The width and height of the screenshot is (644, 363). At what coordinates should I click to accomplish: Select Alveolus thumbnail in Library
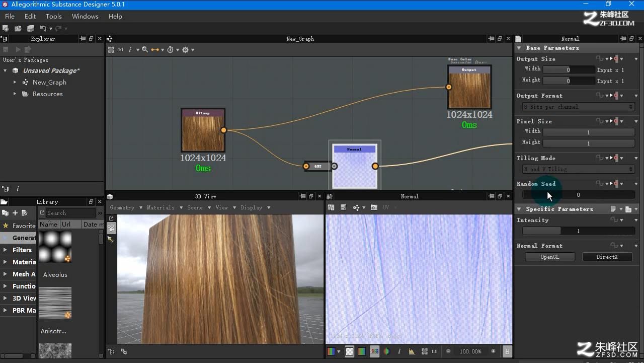(55, 247)
